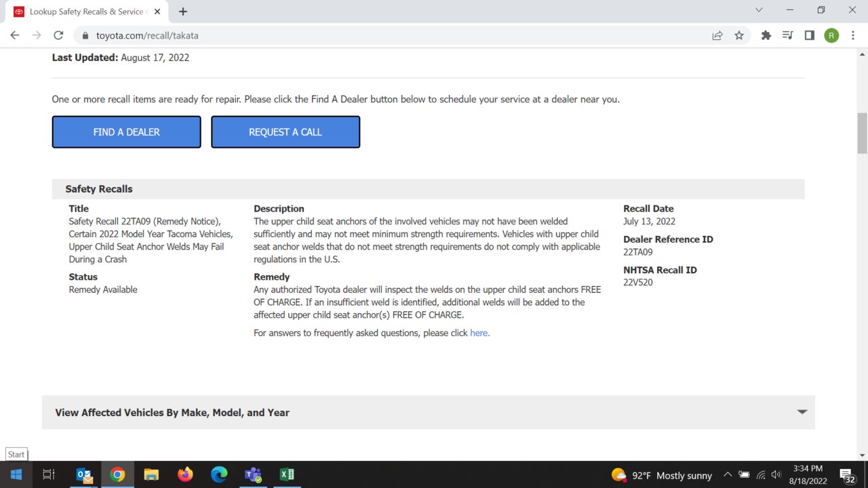The height and width of the screenshot is (488, 868).
Task: Select the Safety Recalls section header
Action: [429, 189]
